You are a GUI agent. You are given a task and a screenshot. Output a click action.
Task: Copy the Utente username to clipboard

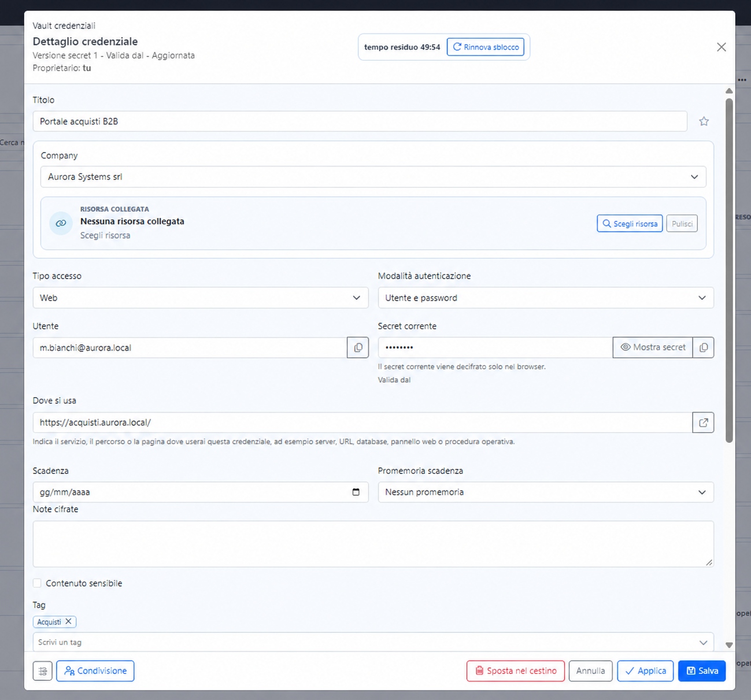coord(358,347)
